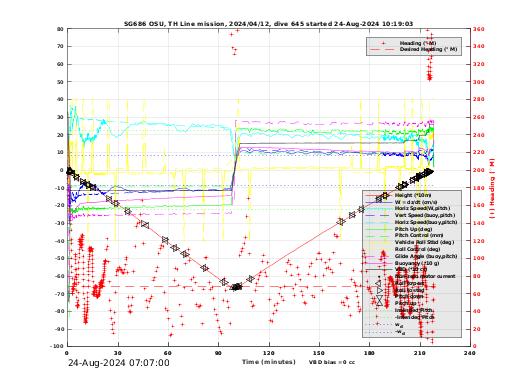Image resolution: width=520 pixels, height=390 pixels.
Task: Click the Time (minutes) x-axis label
Action: 269,362
